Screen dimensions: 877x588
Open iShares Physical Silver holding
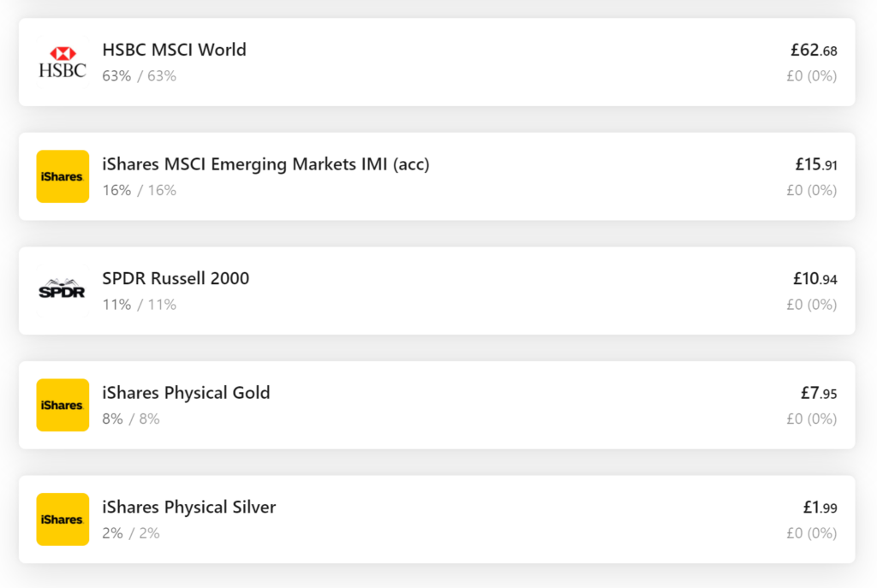(x=437, y=520)
